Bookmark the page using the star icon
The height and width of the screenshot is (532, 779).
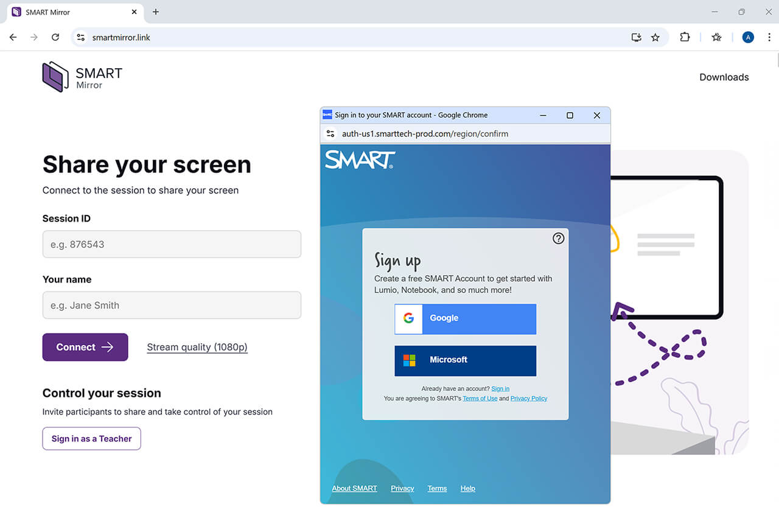655,37
